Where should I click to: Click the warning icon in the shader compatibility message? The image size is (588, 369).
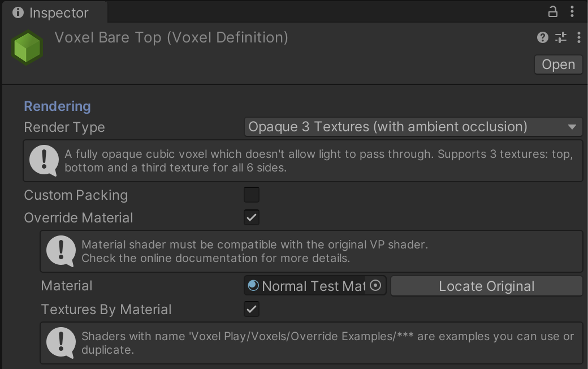[x=62, y=251]
